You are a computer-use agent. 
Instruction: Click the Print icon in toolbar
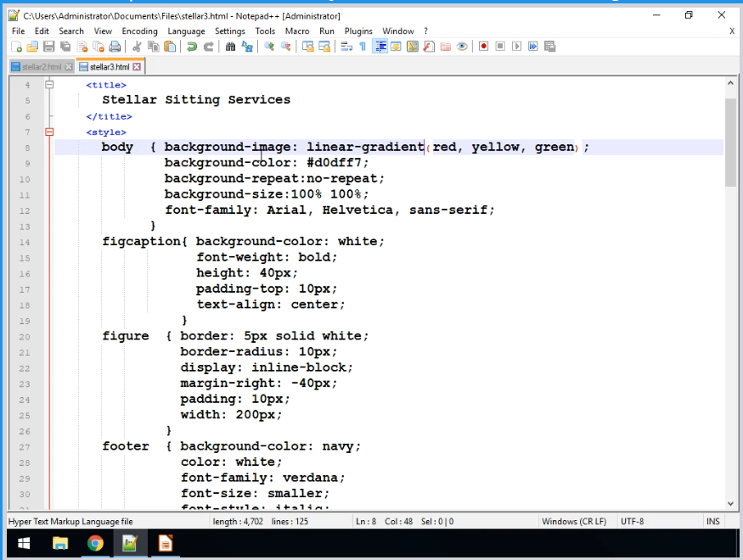pyautogui.click(x=115, y=47)
